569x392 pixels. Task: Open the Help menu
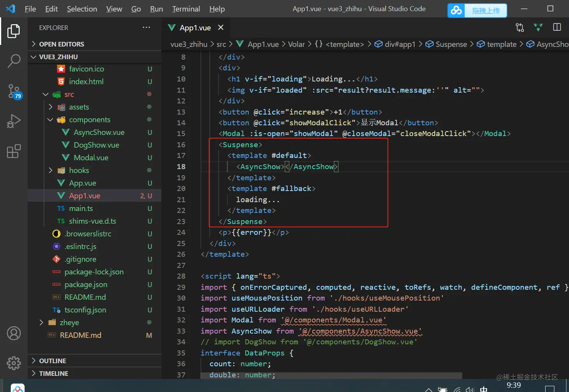217,9
